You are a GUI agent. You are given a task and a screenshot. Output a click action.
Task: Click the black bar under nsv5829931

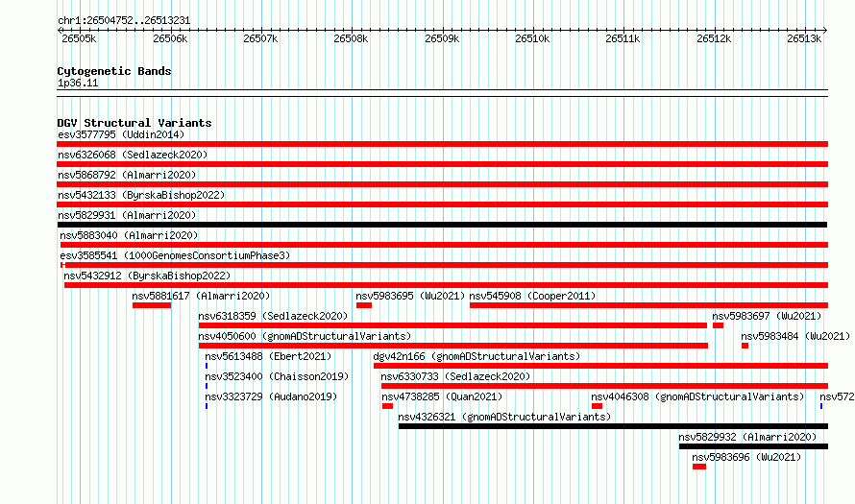coord(442,225)
